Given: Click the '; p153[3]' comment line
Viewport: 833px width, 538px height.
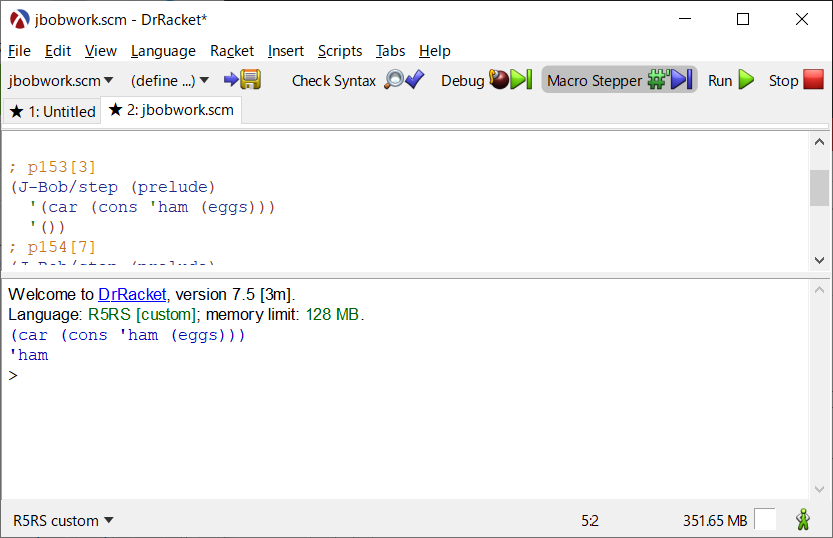Looking at the screenshot, I should tap(52, 167).
